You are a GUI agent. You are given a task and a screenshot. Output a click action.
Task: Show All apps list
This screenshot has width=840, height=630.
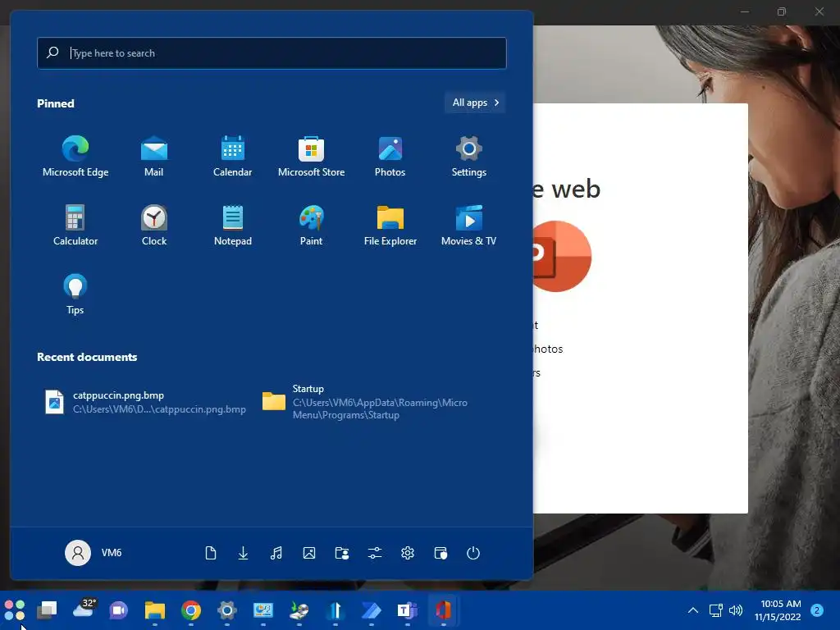click(475, 103)
